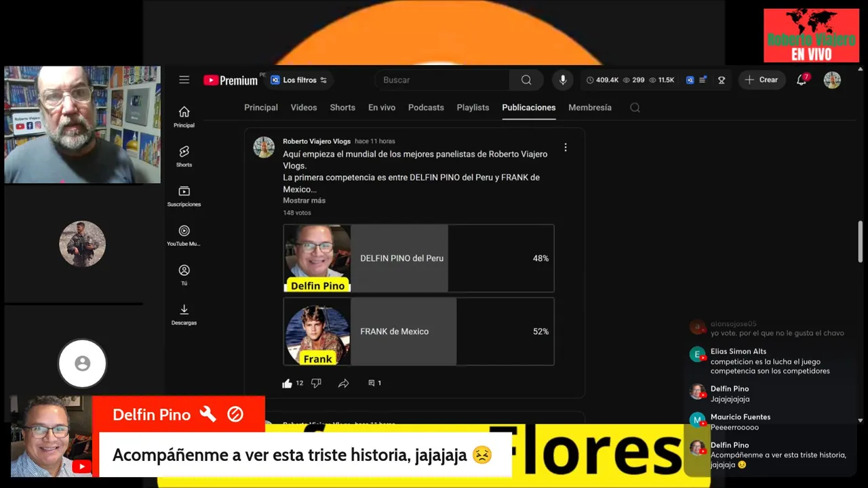The height and width of the screenshot is (488, 868).
Task: Click Mauricio Fuentes chat name
Action: (741, 417)
